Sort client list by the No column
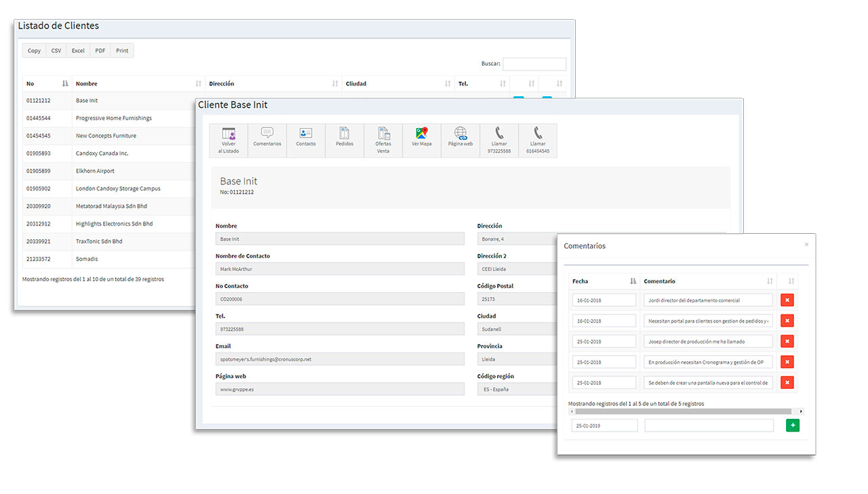Viewport: 868px width, 494px height. (47, 84)
